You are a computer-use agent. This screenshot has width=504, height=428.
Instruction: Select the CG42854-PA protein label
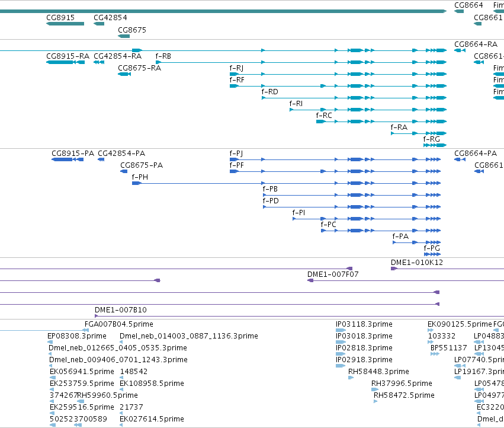pos(121,154)
